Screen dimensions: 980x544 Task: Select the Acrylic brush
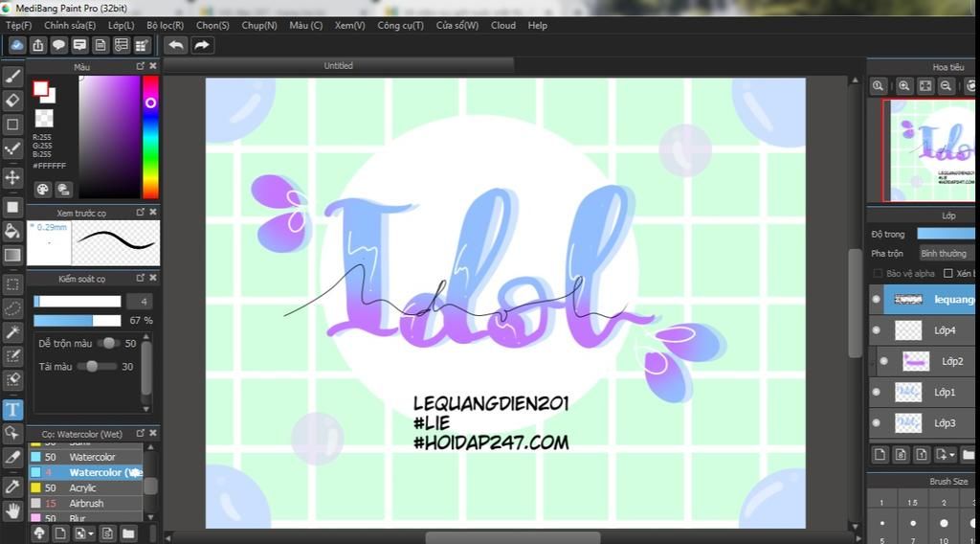(x=85, y=487)
